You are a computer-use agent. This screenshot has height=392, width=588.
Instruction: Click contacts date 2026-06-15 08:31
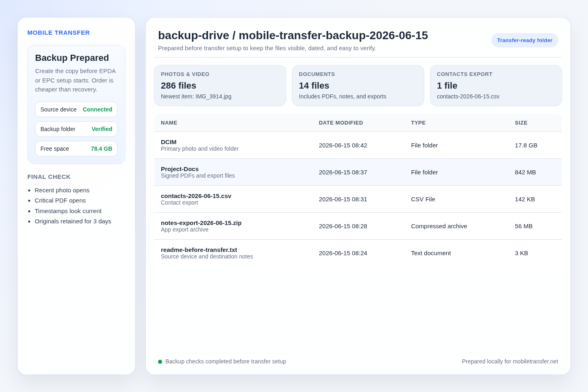click(x=343, y=199)
